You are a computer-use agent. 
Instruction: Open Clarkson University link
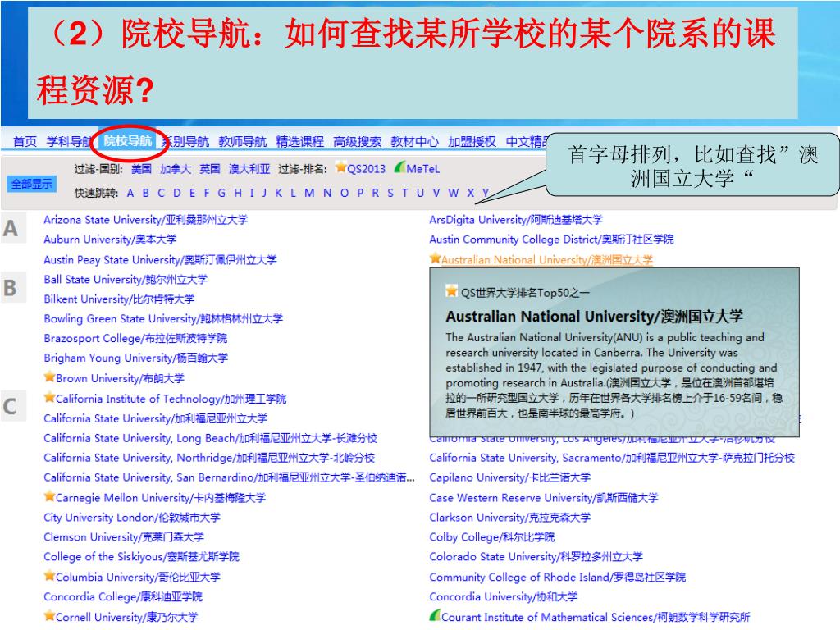[510, 518]
